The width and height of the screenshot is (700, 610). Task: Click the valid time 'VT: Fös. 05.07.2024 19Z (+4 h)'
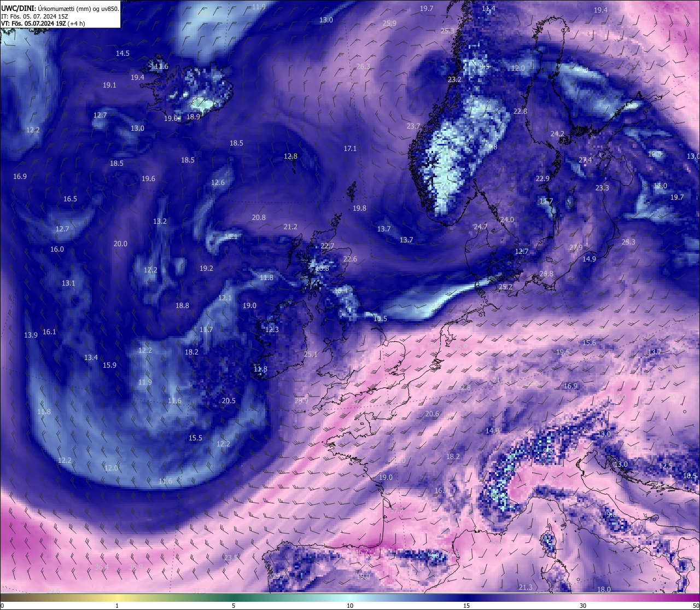43,24
